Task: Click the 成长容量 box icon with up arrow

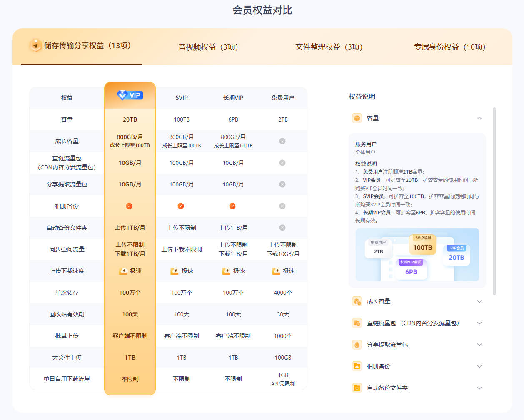Action: tap(357, 301)
